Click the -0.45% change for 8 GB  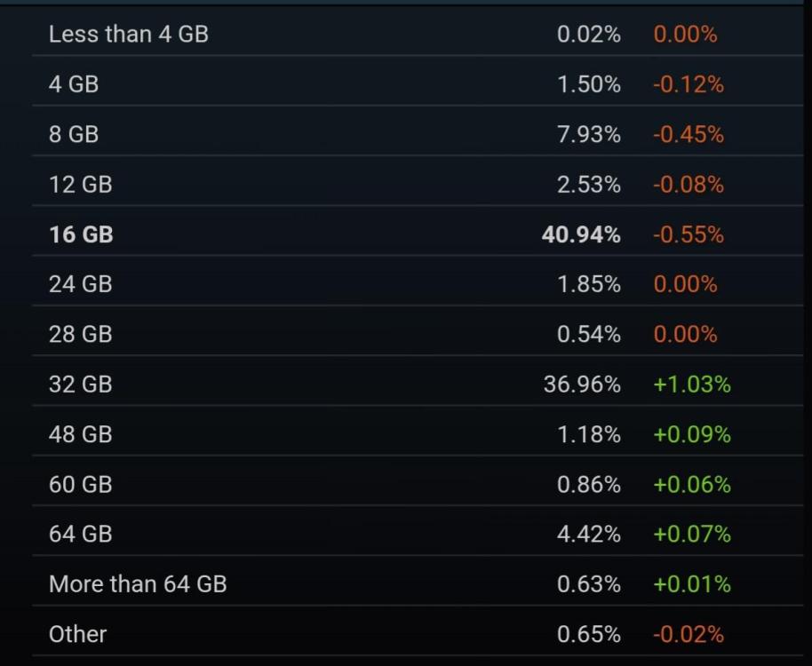coord(688,134)
